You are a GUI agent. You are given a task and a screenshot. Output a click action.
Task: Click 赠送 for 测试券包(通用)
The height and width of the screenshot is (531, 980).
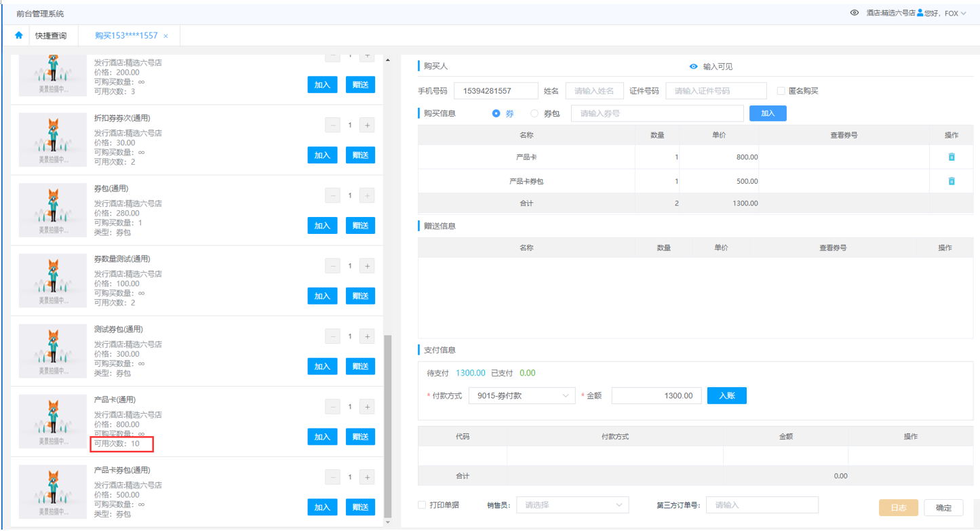360,366
